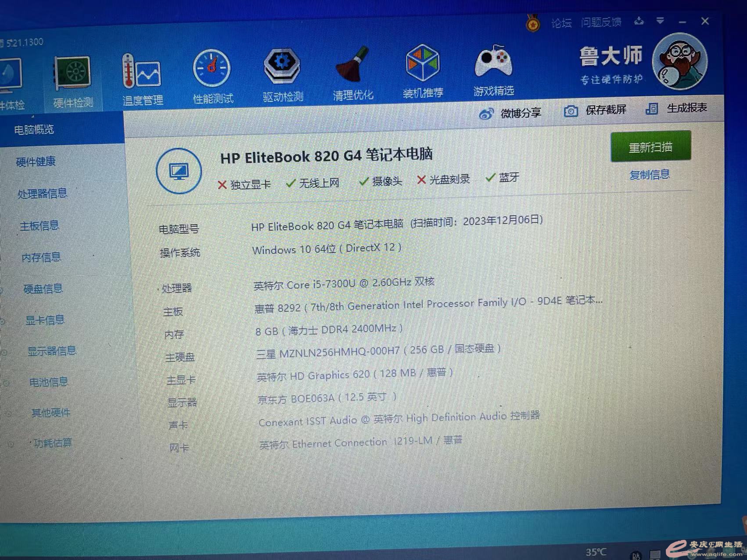
Task: Click the green 重新扫描 rescan button
Action: tap(650, 147)
